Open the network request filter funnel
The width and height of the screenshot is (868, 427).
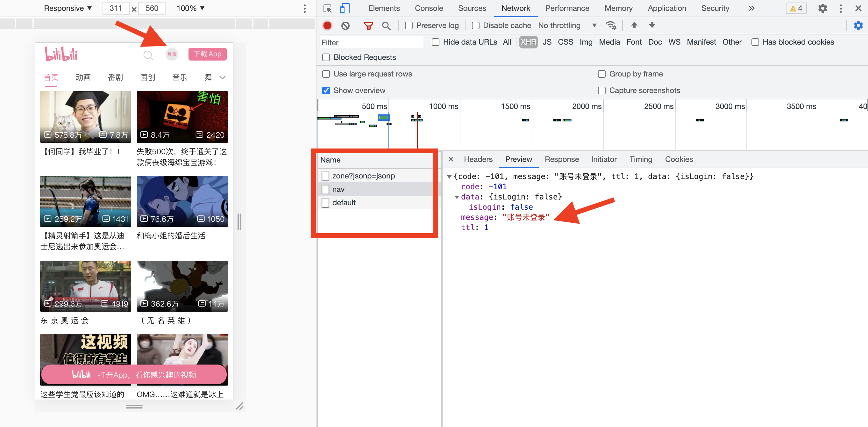[368, 25]
